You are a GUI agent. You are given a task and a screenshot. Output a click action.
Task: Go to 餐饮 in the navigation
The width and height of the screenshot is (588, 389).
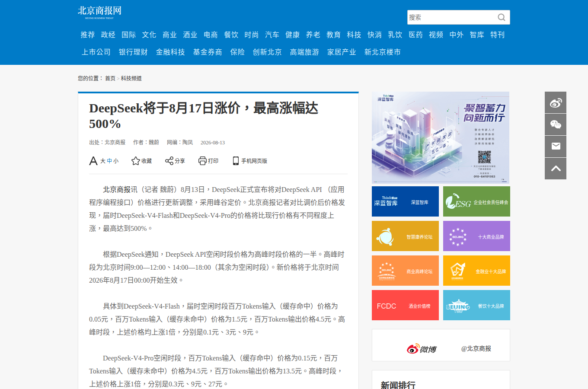click(231, 35)
